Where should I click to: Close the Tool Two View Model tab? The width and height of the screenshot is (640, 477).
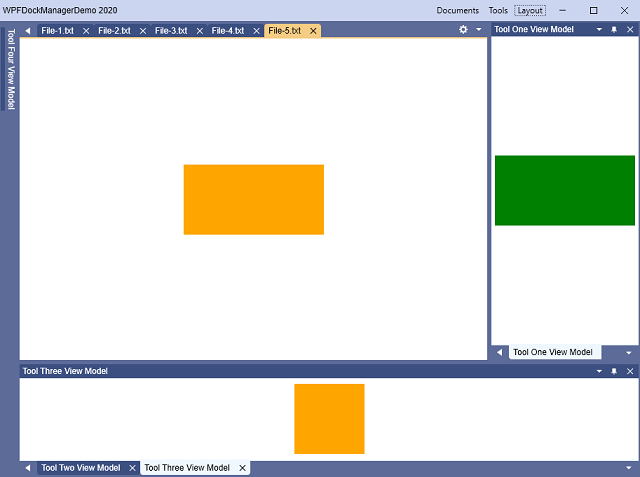[132, 468]
